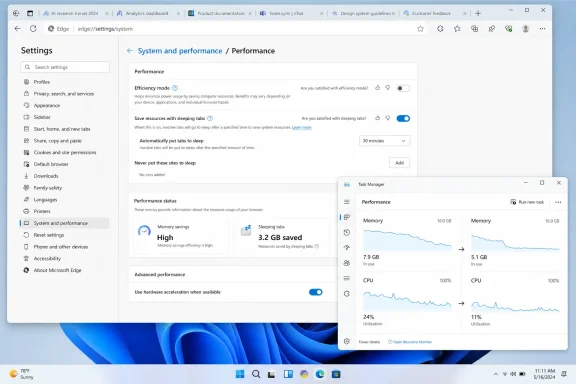Viewport: 576px width, 384px height.
Task: Click the edge://settings address bar
Action: (235, 29)
